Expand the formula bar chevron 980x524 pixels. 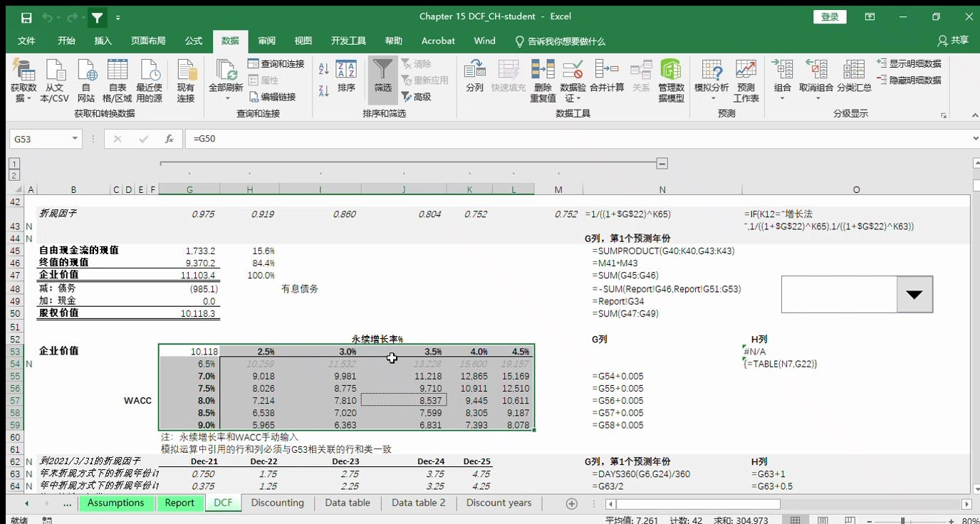[975, 139]
